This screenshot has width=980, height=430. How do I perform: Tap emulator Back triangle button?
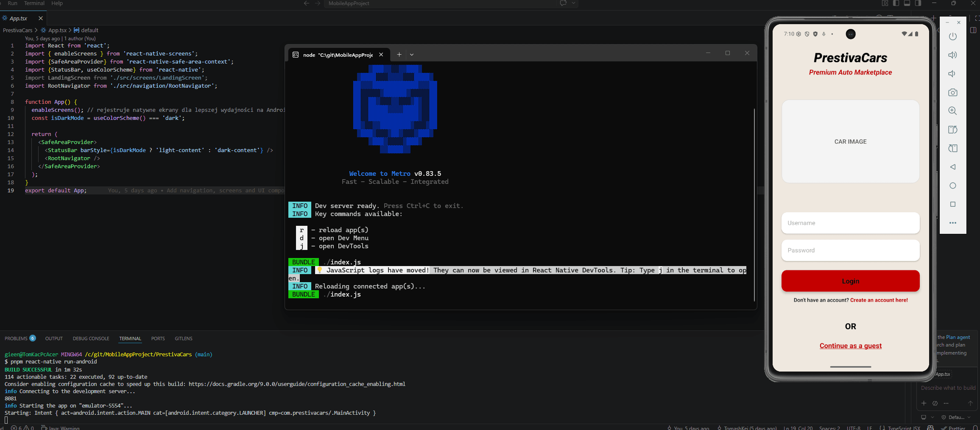(952, 167)
